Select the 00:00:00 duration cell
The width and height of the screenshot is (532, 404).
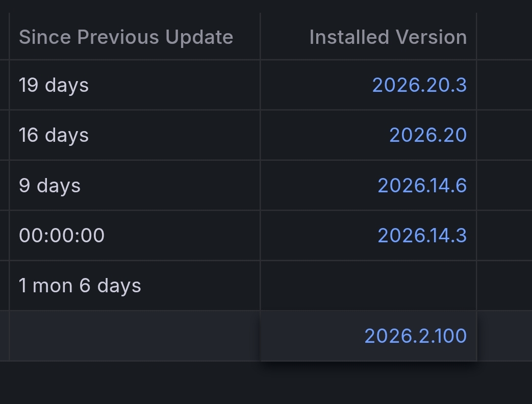pos(135,236)
